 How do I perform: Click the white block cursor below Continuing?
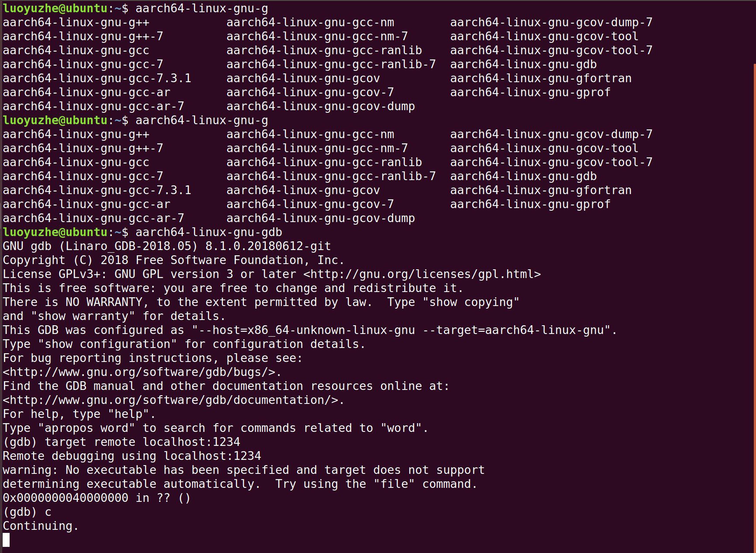click(x=6, y=540)
